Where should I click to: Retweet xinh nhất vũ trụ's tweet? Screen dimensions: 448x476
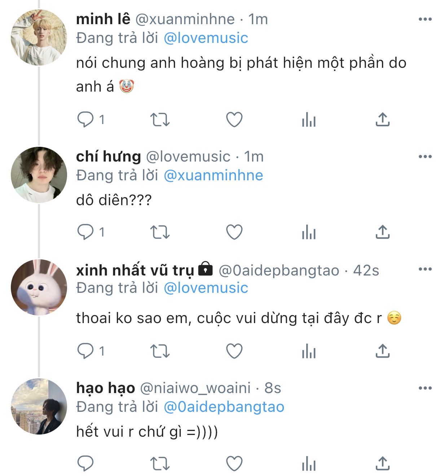pyautogui.click(x=159, y=351)
